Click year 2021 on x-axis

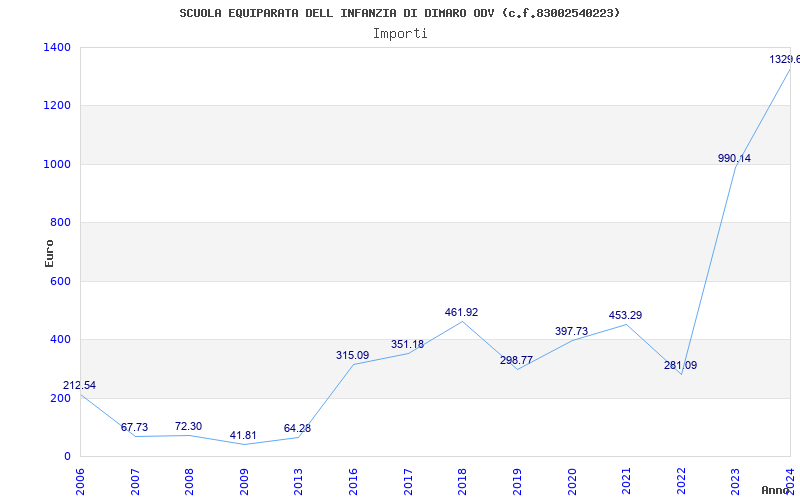click(626, 482)
